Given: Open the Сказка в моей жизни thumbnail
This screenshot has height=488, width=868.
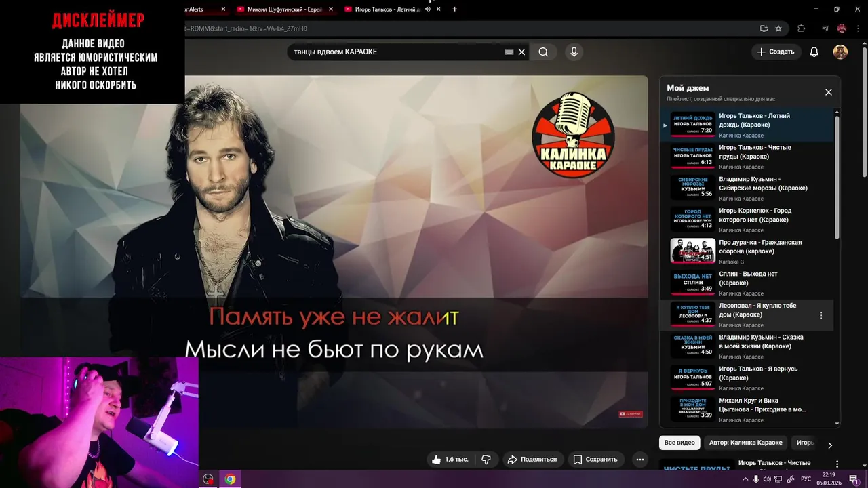Looking at the screenshot, I should (692, 346).
